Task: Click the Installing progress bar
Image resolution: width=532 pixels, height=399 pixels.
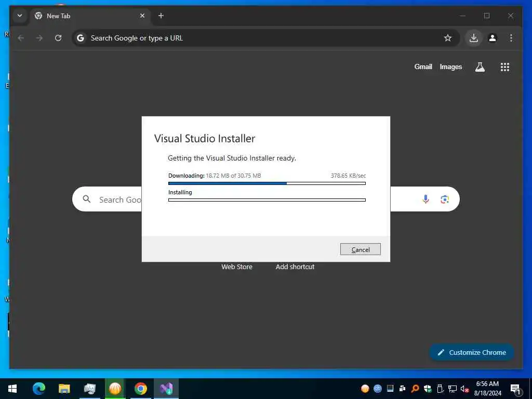Action: point(267,200)
